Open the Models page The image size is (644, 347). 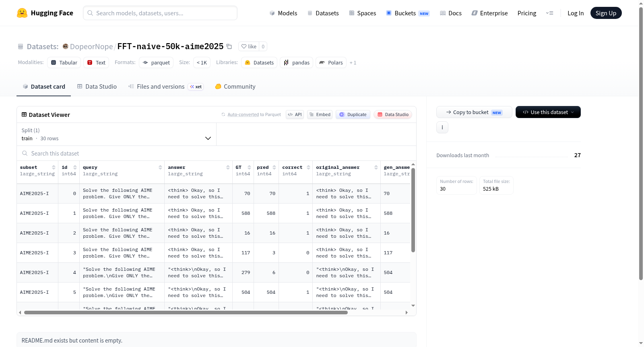pos(283,13)
